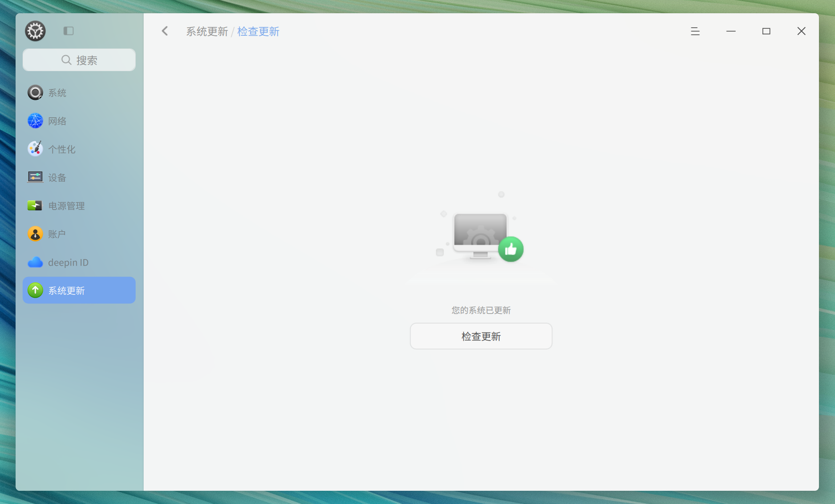Open 电源管理 settings label

pyautogui.click(x=66, y=206)
